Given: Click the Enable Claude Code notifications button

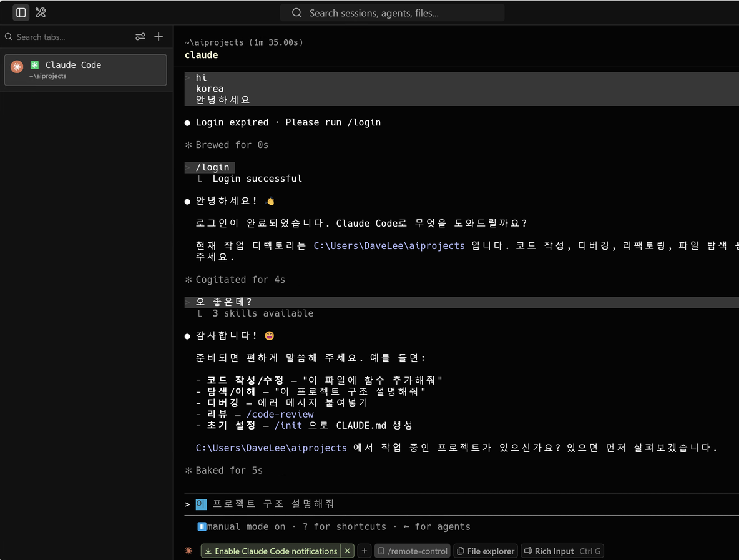Looking at the screenshot, I should pos(271,551).
